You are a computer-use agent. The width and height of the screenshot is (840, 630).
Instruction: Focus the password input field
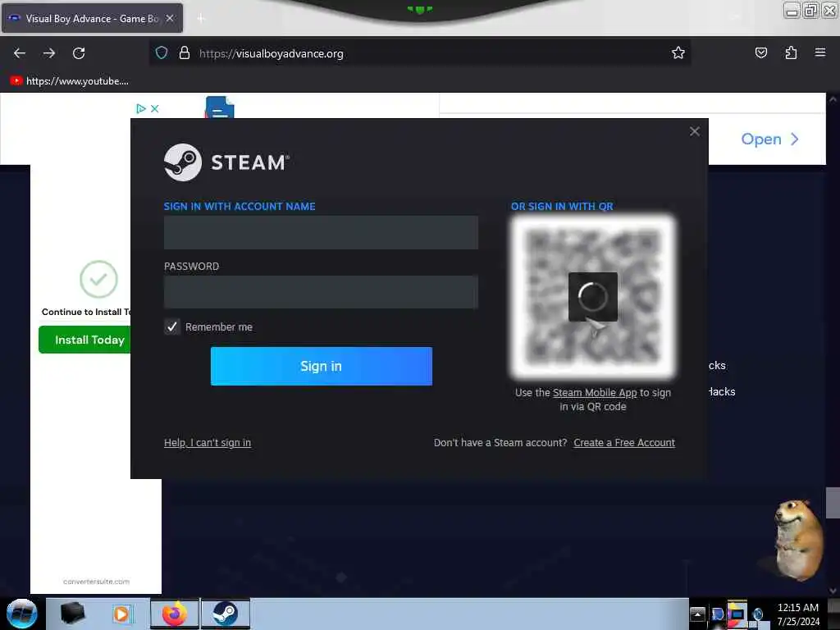coord(321,292)
